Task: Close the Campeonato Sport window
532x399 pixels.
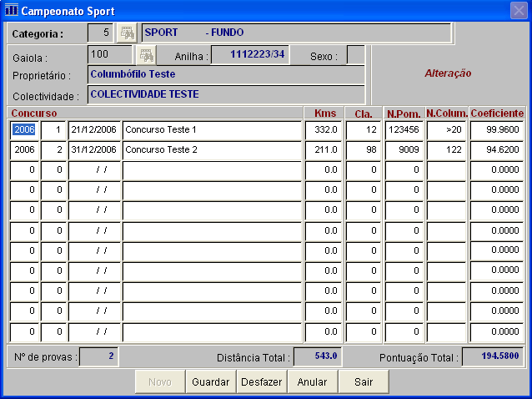Action: coord(518,10)
